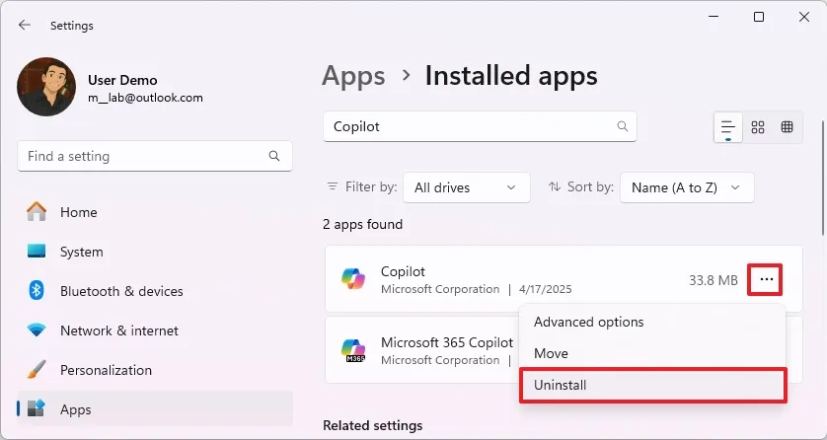The height and width of the screenshot is (440, 827).
Task: Click the Find a setting search box
Action: pos(145,156)
